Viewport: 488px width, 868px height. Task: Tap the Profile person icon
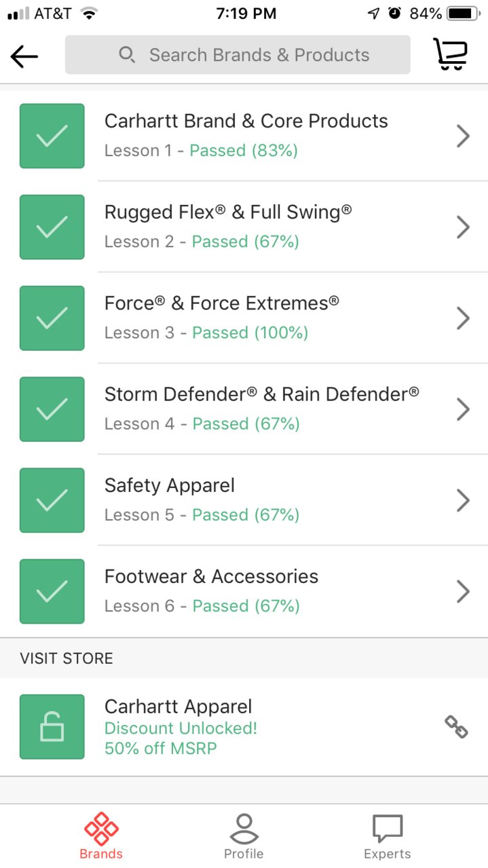pyautogui.click(x=244, y=828)
